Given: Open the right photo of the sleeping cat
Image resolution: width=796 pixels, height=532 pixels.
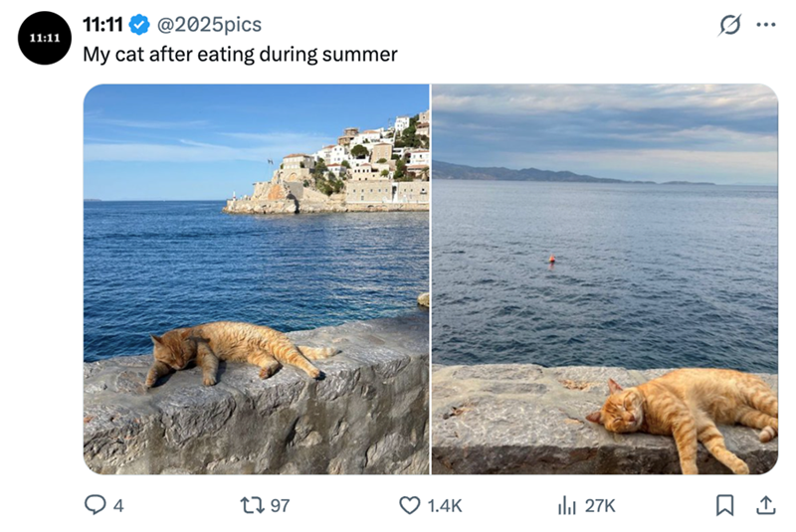Looking at the screenshot, I should pyautogui.click(x=605, y=278).
